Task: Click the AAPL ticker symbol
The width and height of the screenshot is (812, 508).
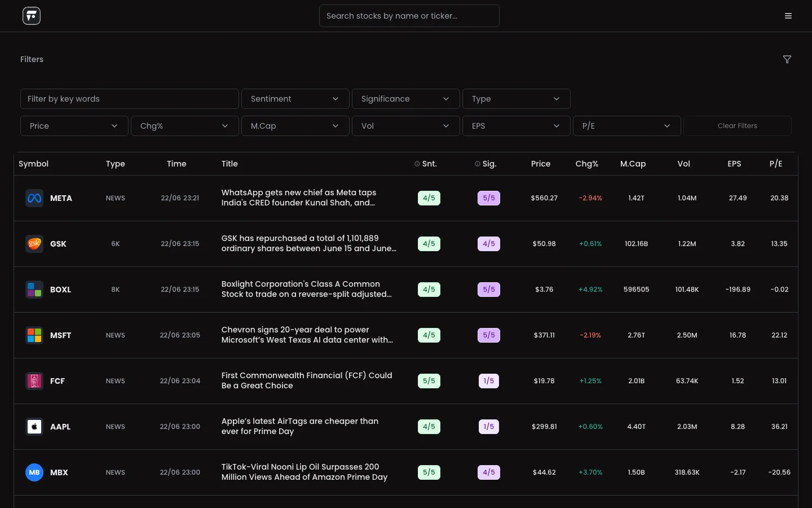Action: (x=60, y=427)
